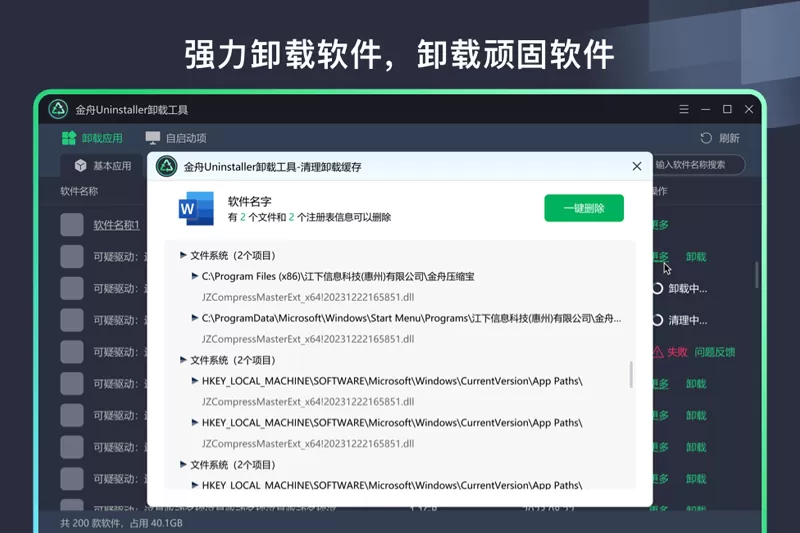This screenshot has width=800, height=533.
Task: Click the 一键删除 button
Action: tap(584, 208)
